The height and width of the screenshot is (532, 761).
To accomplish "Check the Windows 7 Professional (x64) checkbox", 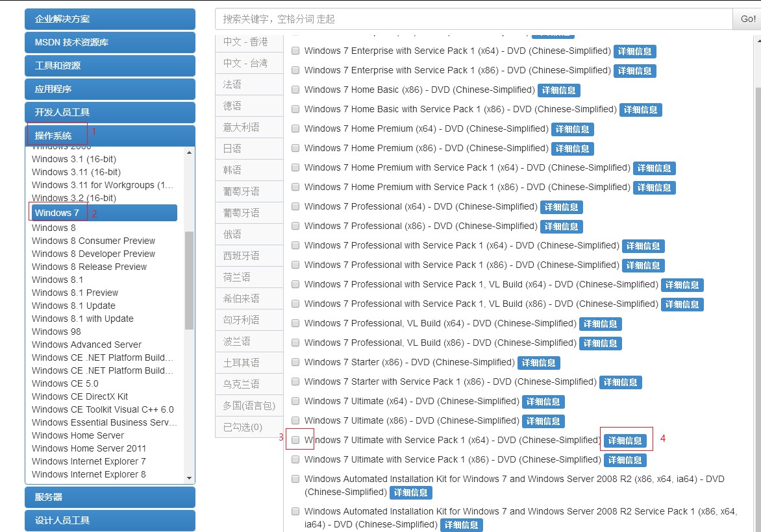I will (x=295, y=206).
